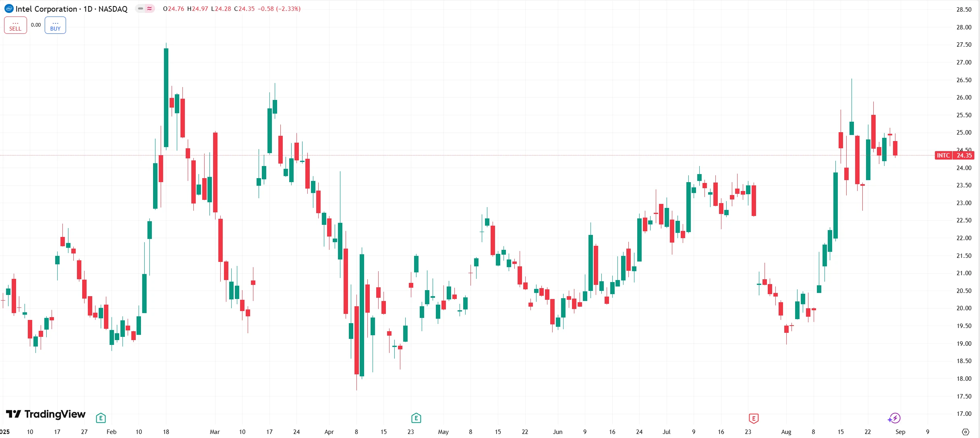Click the 0.00 quantity field between SELL and BUY
980x438 pixels.
coord(36,25)
